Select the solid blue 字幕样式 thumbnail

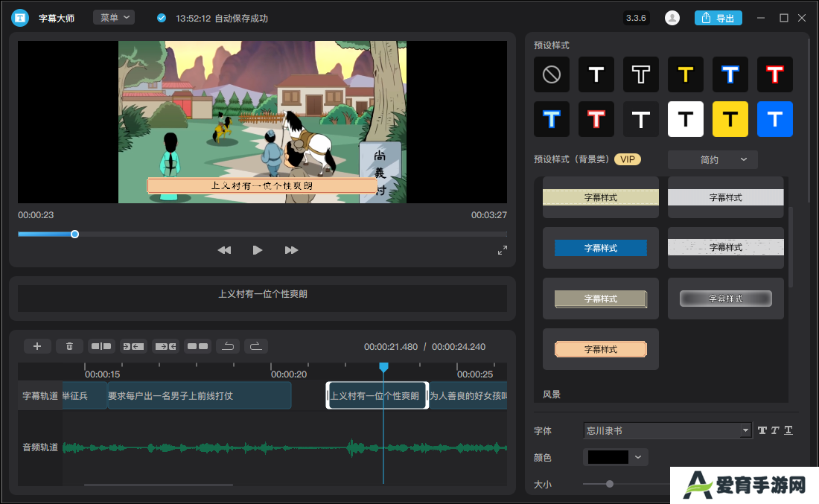pos(601,248)
